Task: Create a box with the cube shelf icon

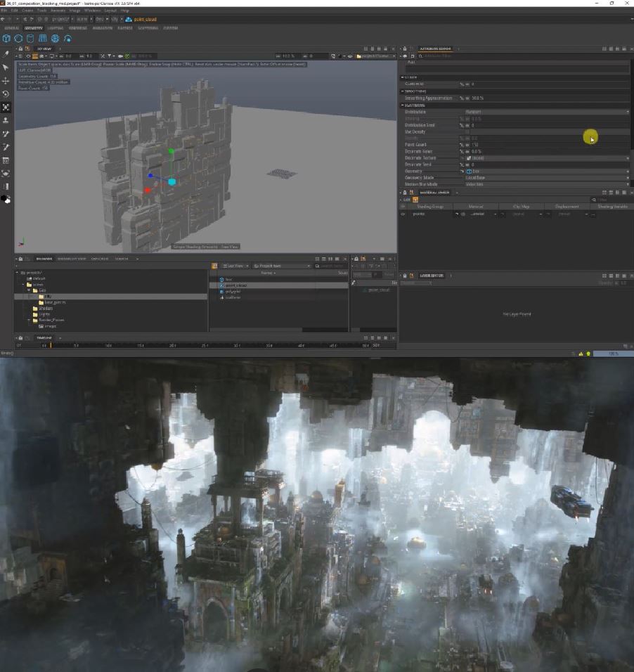Action: tap(6, 39)
